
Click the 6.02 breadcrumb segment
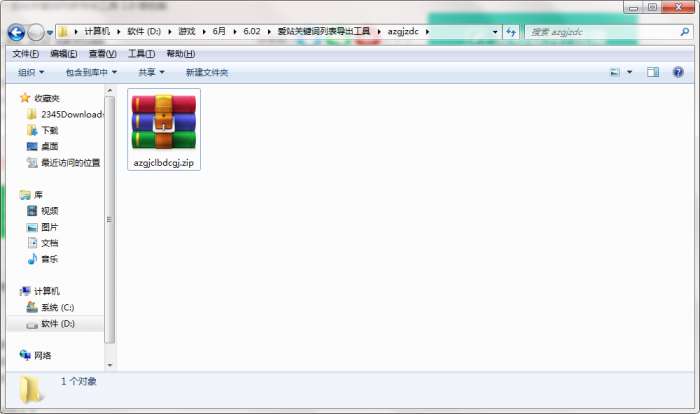point(252,31)
